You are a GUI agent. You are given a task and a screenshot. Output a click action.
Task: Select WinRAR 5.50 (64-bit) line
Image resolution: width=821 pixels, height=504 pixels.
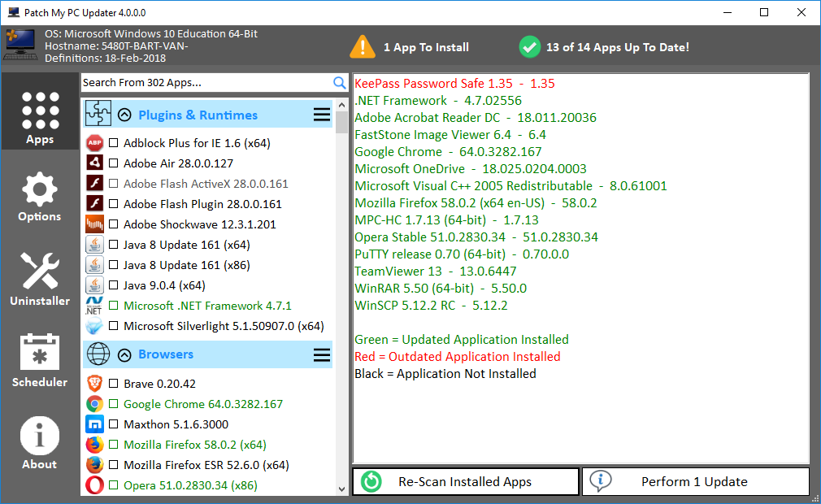tap(441, 289)
